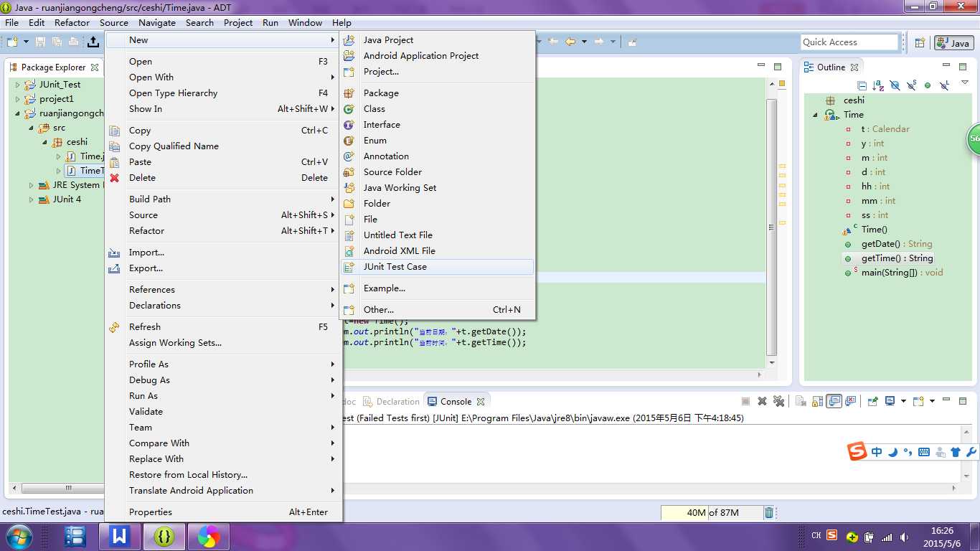Viewport: 980px width, 551px height.
Task: Click the Delete red X menu icon
Action: pyautogui.click(x=114, y=178)
